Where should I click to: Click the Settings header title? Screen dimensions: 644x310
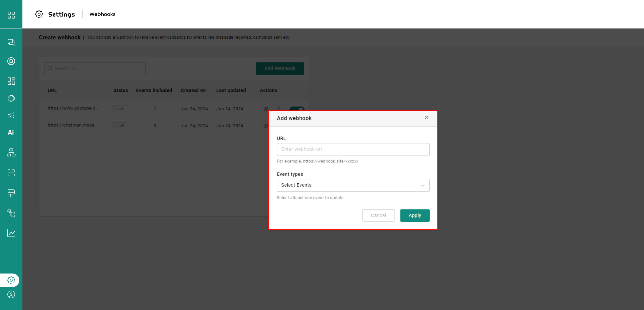61,14
